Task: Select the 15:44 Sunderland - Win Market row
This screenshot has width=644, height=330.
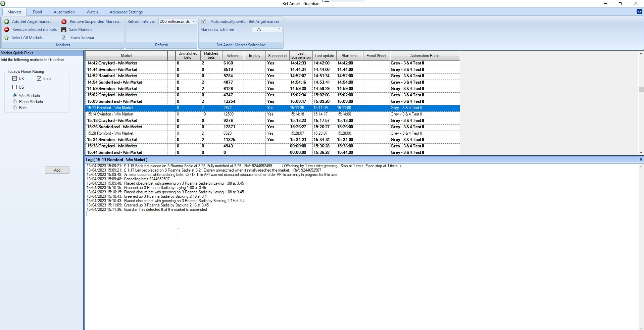Action: (273, 152)
